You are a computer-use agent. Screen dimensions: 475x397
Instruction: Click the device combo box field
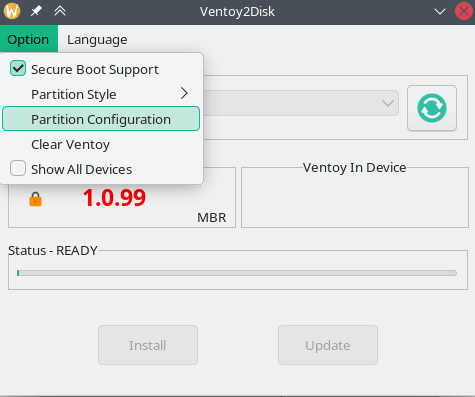(x=301, y=103)
